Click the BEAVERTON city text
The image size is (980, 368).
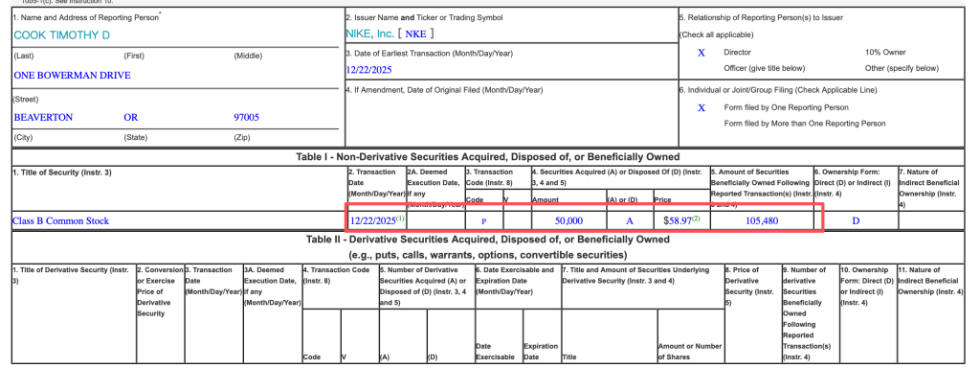[x=43, y=118]
